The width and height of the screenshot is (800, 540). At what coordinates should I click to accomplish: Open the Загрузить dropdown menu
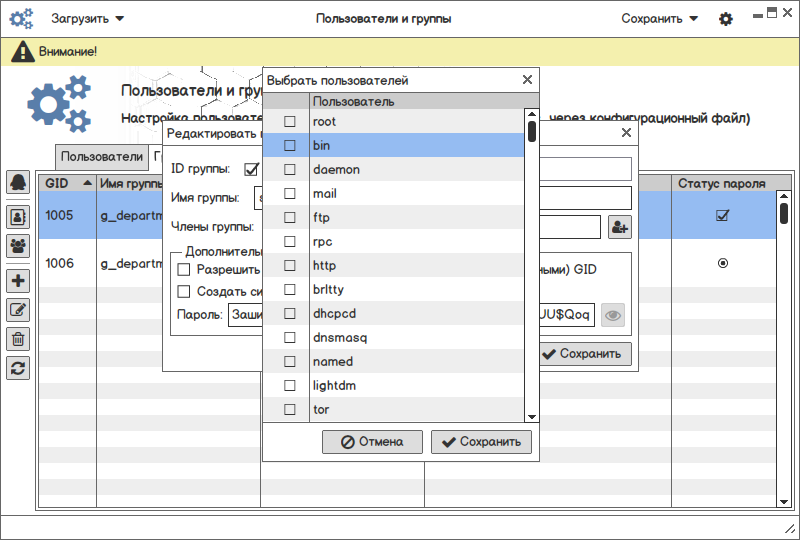tap(88, 19)
